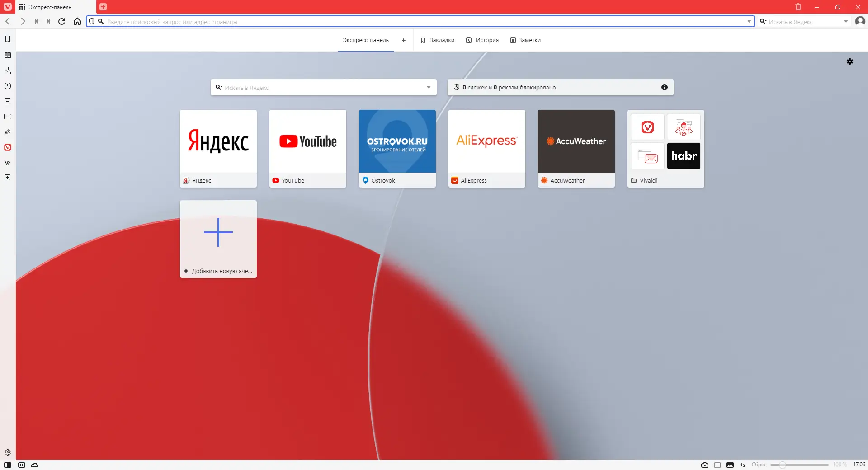Switch to Экспресс-панель tab
Image resolution: width=868 pixels, height=470 pixels.
366,40
